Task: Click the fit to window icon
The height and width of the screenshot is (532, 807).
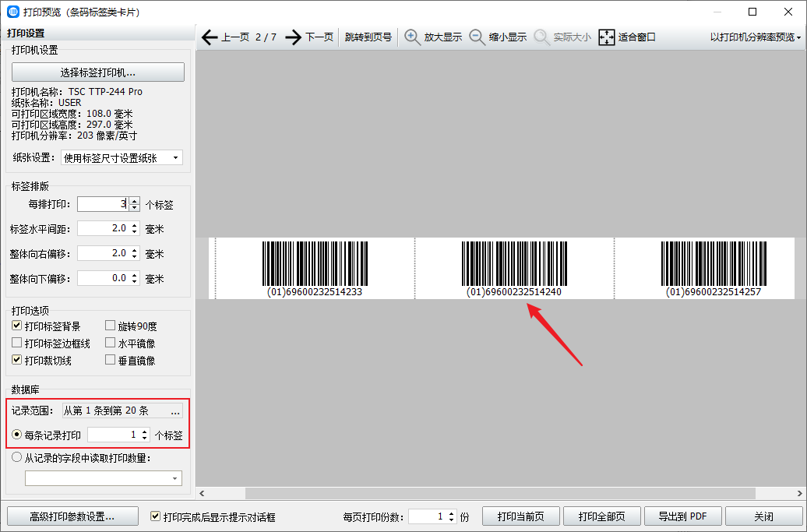Action: point(607,37)
